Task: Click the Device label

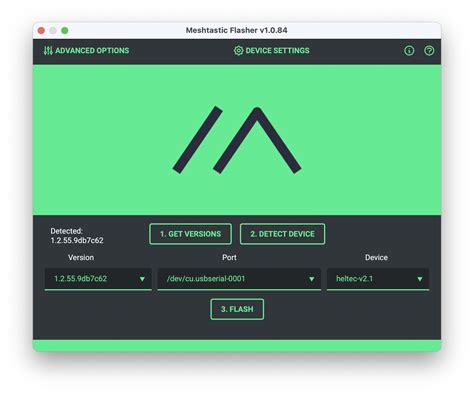Action: [x=376, y=258]
